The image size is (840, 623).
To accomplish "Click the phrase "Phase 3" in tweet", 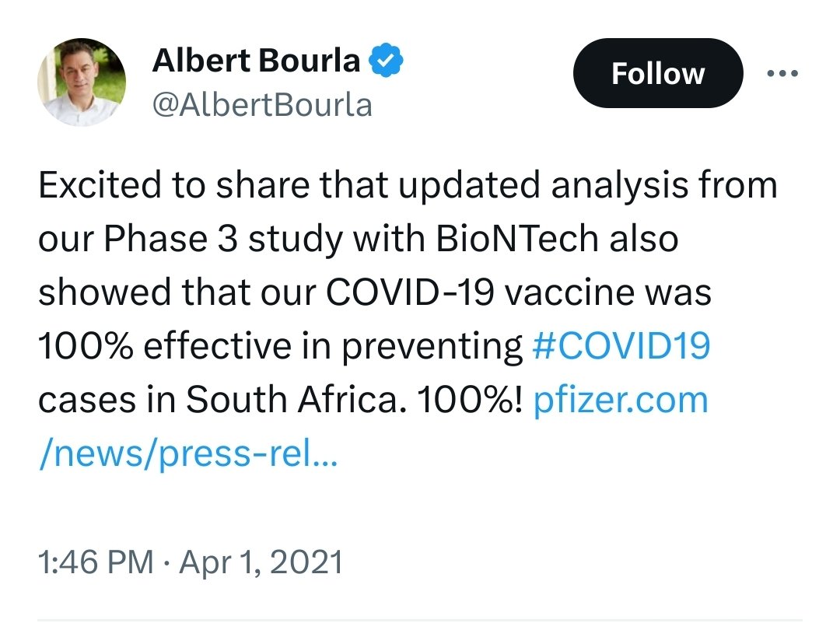I will (170, 238).
